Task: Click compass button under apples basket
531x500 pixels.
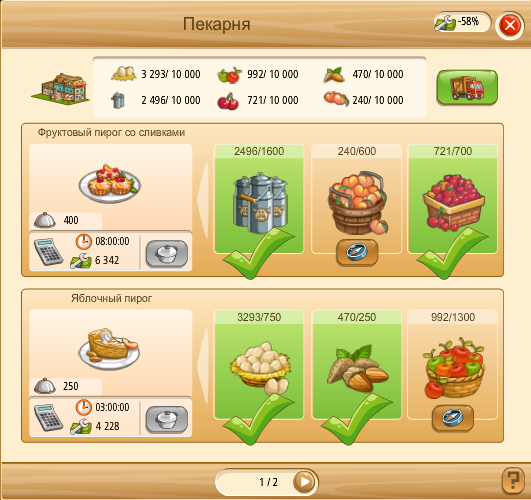Action: [453, 418]
